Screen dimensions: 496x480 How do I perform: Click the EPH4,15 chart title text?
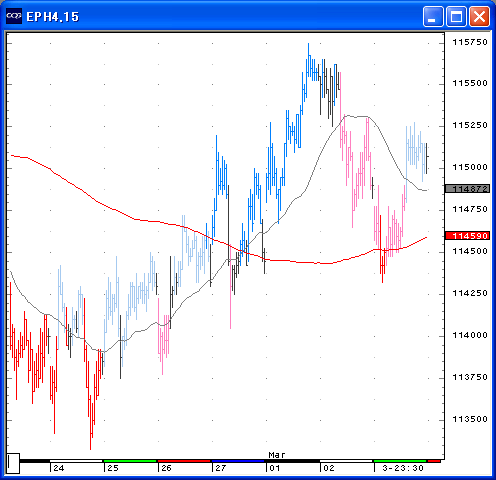[53, 17]
